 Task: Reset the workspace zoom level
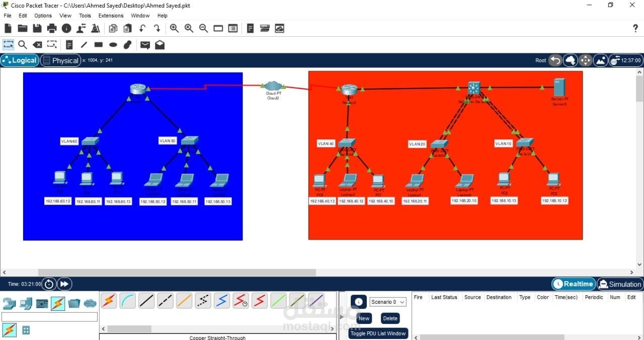(x=189, y=29)
